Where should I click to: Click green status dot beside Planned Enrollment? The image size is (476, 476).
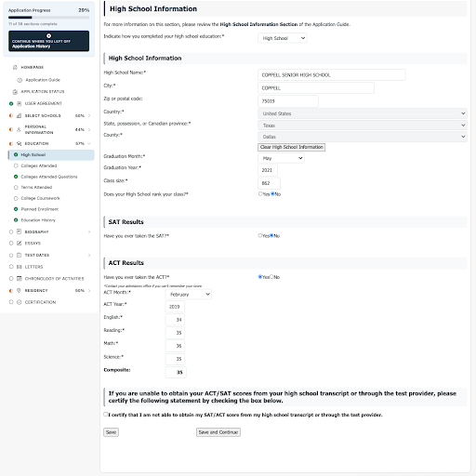(x=16, y=209)
